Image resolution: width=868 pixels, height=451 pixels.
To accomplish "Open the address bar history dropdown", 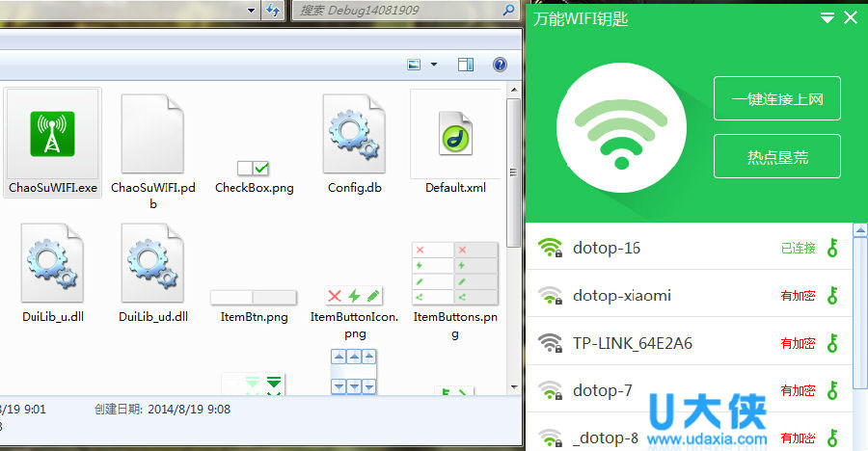I will (251, 10).
